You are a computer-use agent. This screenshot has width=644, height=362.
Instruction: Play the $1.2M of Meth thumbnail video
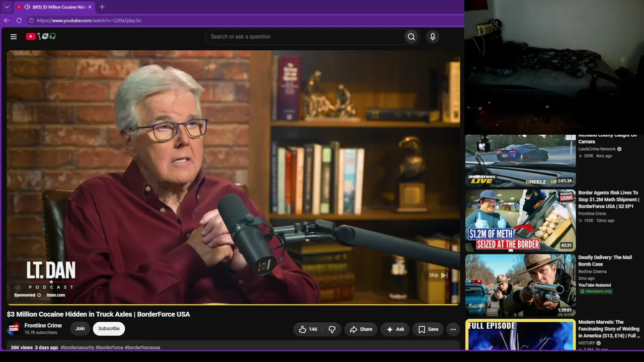pyautogui.click(x=520, y=220)
